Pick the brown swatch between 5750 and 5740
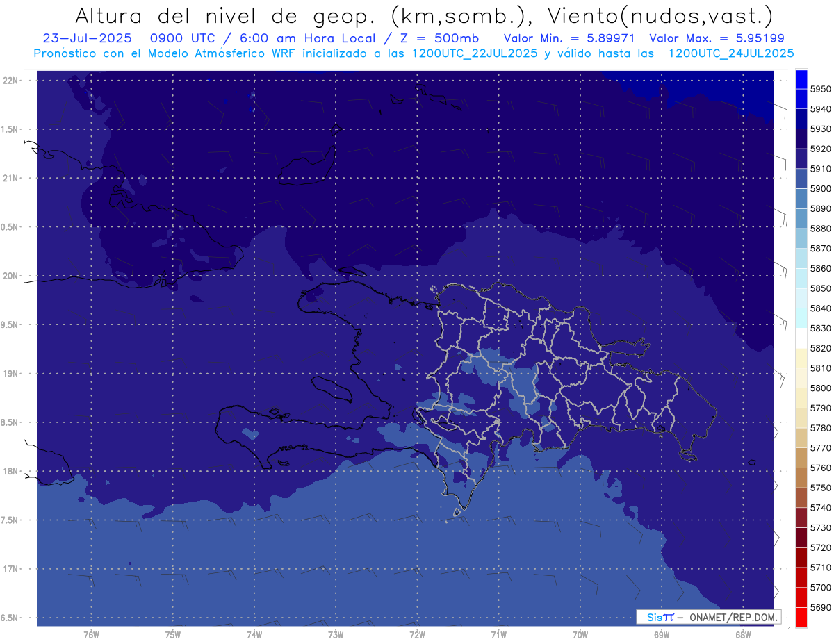This screenshot has width=834, height=644. tap(801, 497)
